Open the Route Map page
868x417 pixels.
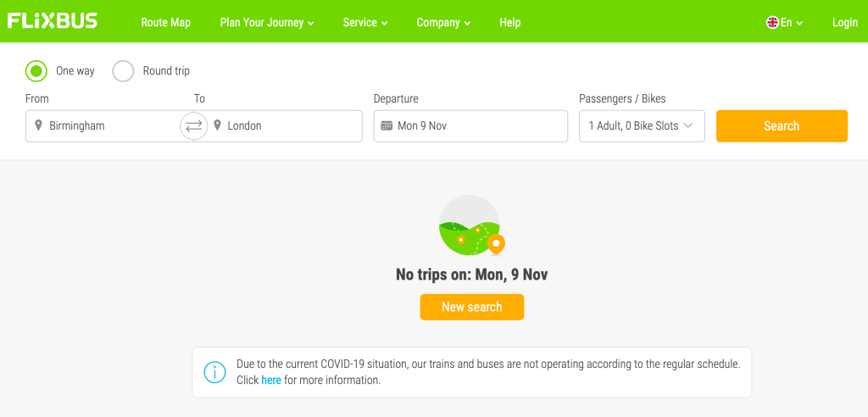pyautogui.click(x=166, y=23)
